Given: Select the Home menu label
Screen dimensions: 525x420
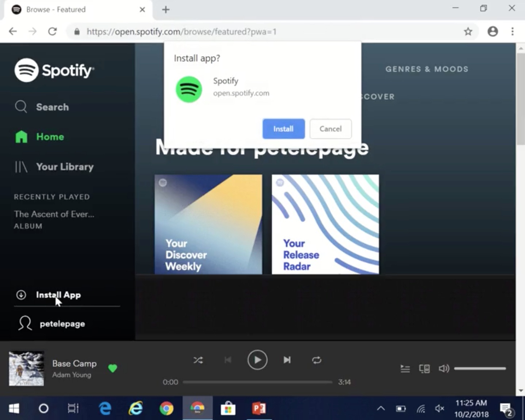Looking at the screenshot, I should (x=50, y=137).
